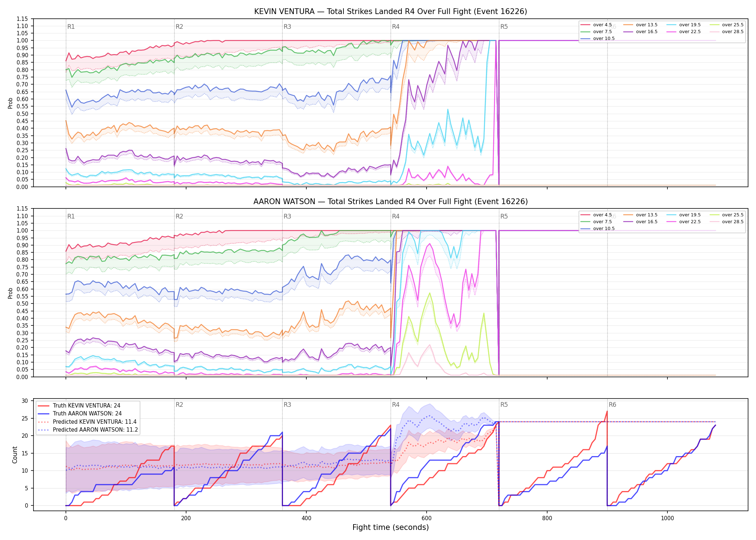756x540 pixels.
Task: Select 'over 28.5' in Ventura chart legend
Action: (733, 32)
